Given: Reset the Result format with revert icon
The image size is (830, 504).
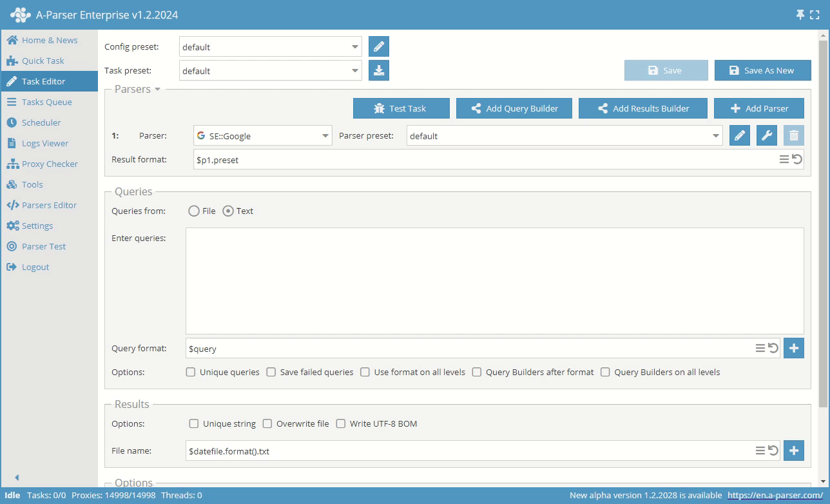Looking at the screenshot, I should (x=797, y=159).
